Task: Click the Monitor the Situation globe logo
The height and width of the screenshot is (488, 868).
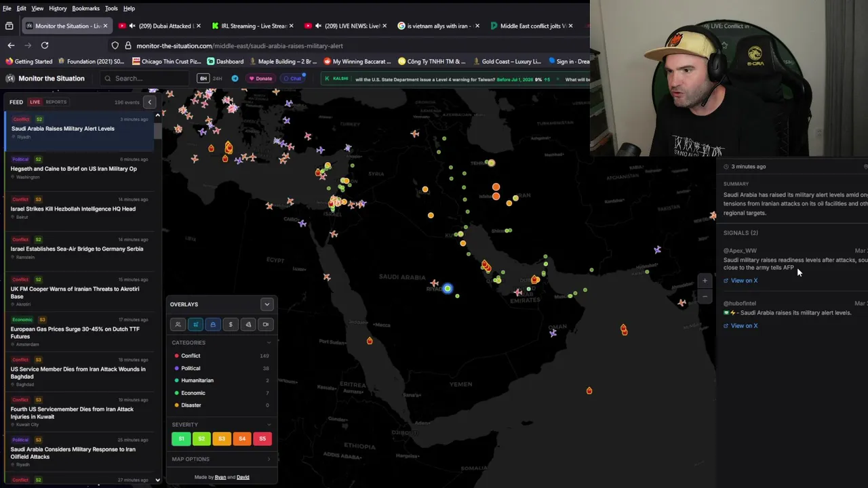Action: click(10, 79)
